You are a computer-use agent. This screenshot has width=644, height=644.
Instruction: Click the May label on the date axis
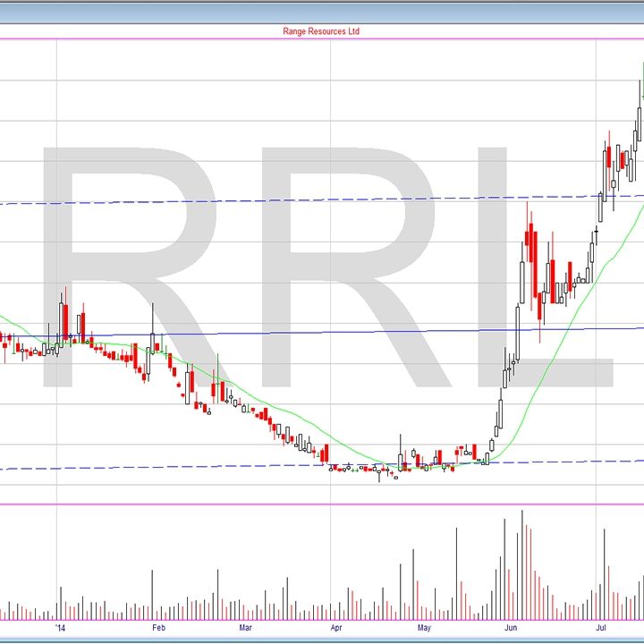pyautogui.click(x=424, y=627)
